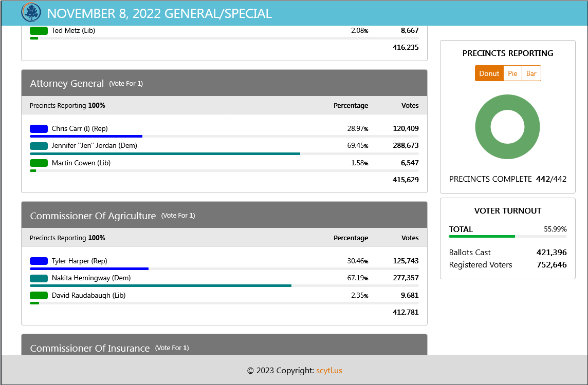Click the VOTER TURNOUT panel heading
This screenshot has height=385, width=588.
(508, 211)
